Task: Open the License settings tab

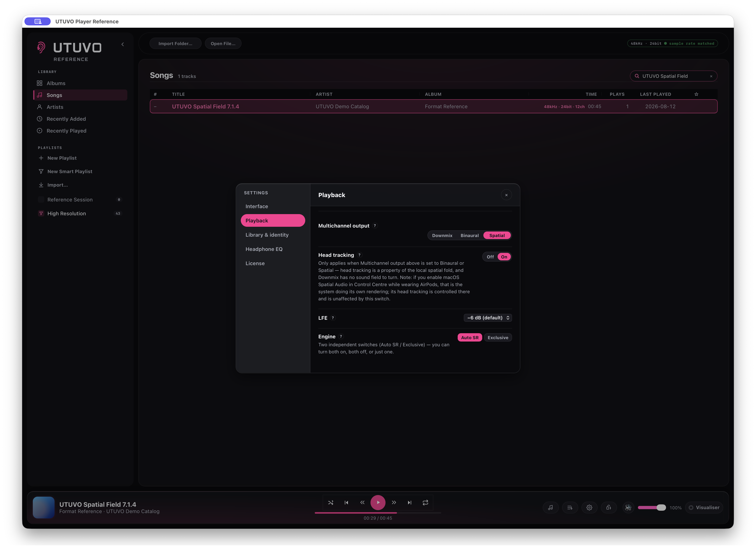Action: (273, 263)
